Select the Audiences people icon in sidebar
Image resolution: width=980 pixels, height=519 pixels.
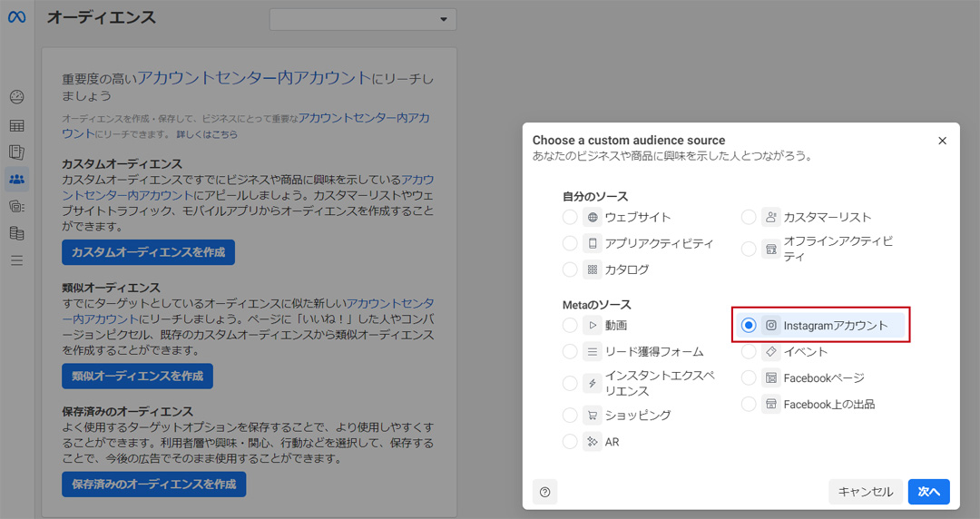(x=16, y=179)
